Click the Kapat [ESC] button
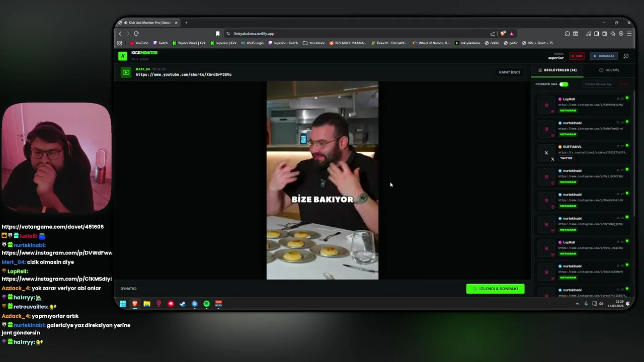This screenshot has height=362, width=644. pyautogui.click(x=509, y=72)
